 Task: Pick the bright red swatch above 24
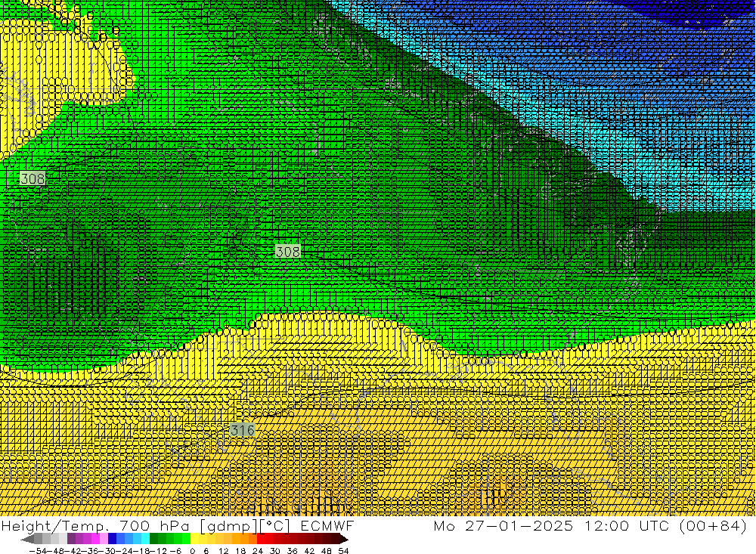pyautogui.click(x=261, y=539)
